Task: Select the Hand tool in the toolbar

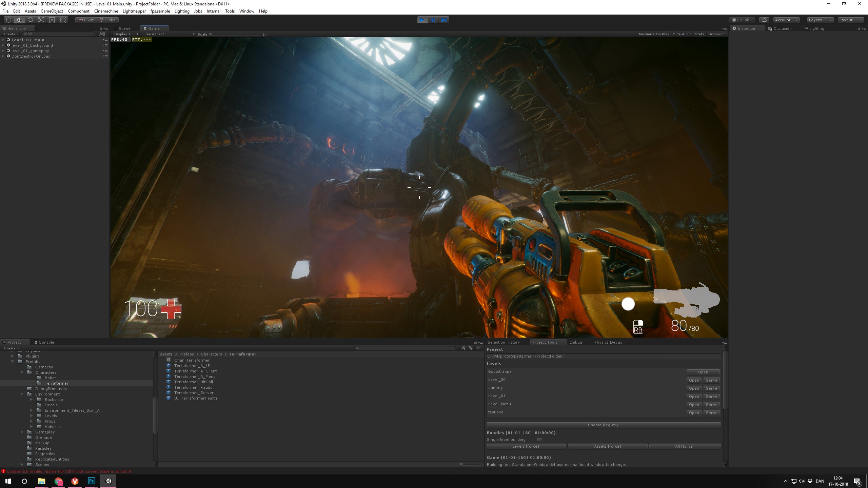Action: 8,20
